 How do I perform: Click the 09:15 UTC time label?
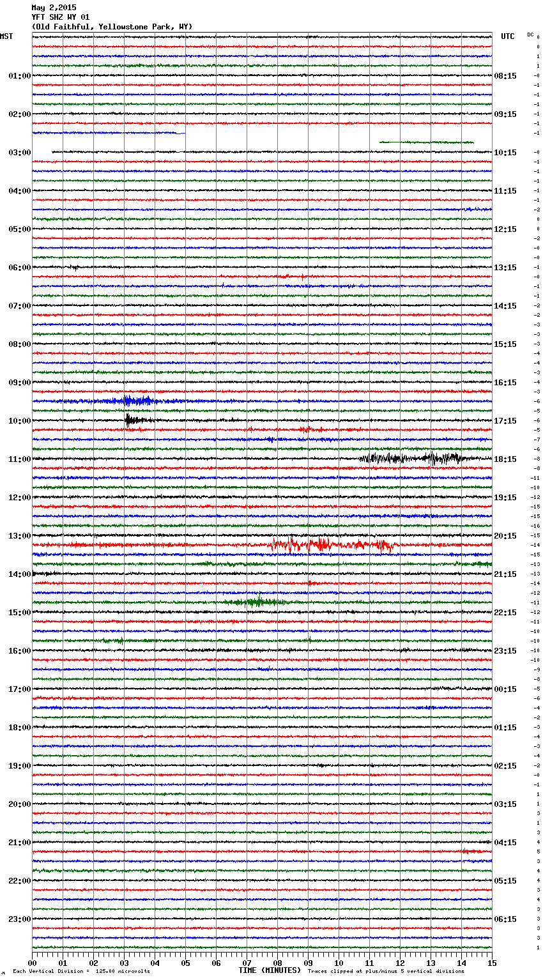(505, 114)
